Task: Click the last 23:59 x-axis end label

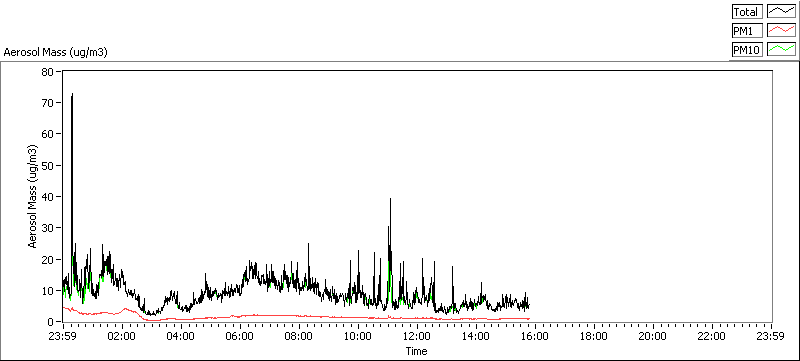Action: tap(771, 336)
